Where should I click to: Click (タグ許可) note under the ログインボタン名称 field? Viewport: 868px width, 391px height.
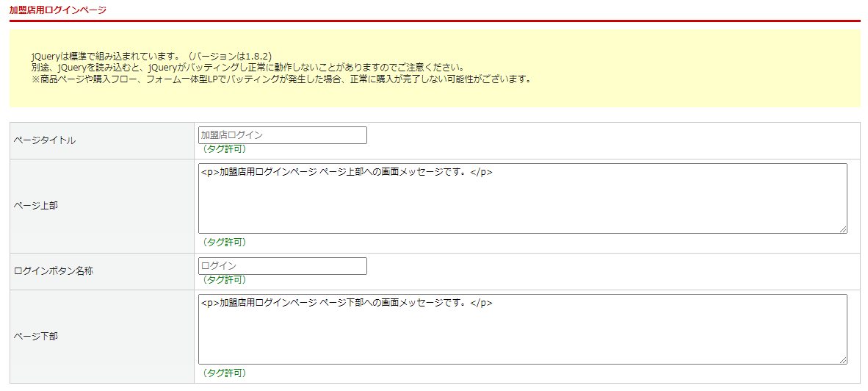click(x=224, y=280)
